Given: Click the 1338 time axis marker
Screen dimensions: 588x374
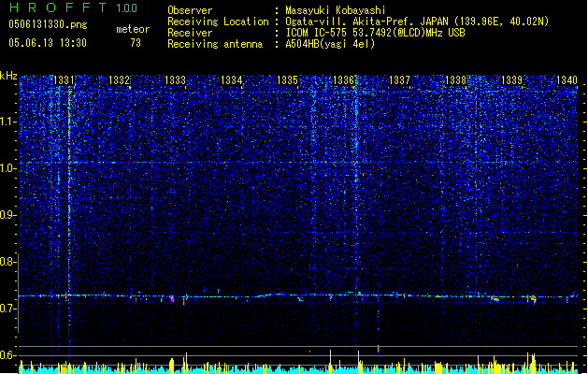Looking at the screenshot, I should (455, 80).
